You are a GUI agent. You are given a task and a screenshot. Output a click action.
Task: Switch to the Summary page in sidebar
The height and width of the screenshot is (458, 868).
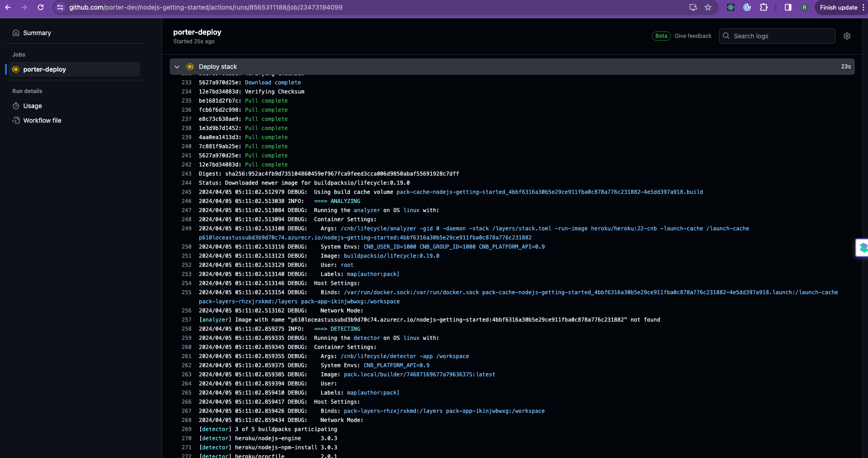(37, 32)
